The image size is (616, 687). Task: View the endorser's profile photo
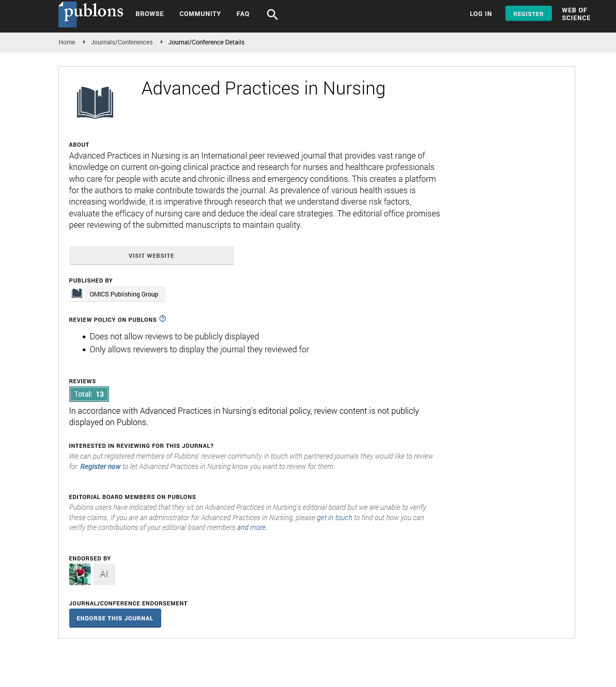point(80,574)
